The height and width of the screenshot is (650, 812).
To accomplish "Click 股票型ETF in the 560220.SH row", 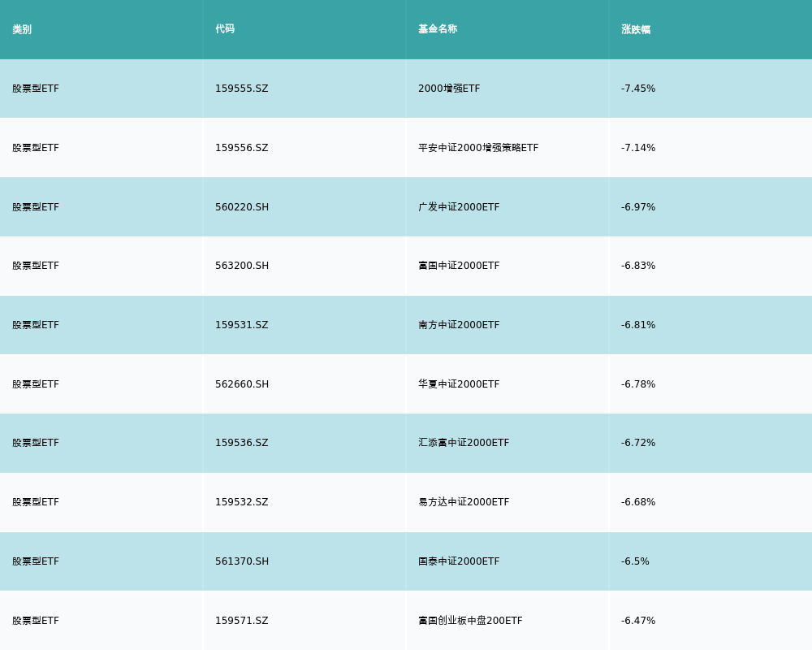I will click(36, 207).
